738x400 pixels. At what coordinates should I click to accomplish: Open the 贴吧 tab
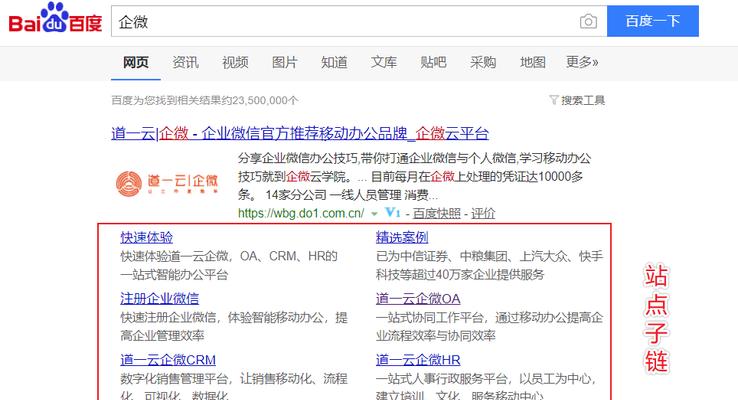[433, 62]
